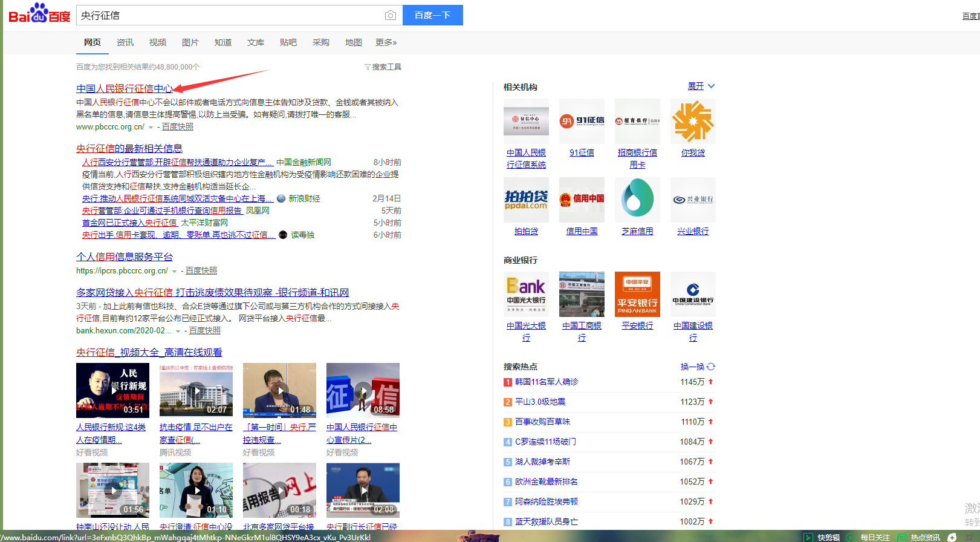Click the 新浪财经 source icon
Screen dimensions: 980x542
pyautogui.click(x=281, y=198)
